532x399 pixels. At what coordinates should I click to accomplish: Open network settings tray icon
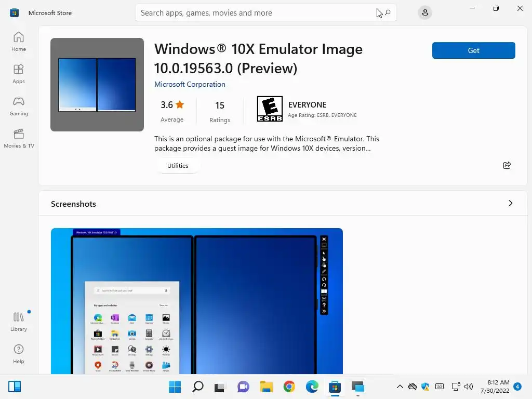[x=456, y=387]
